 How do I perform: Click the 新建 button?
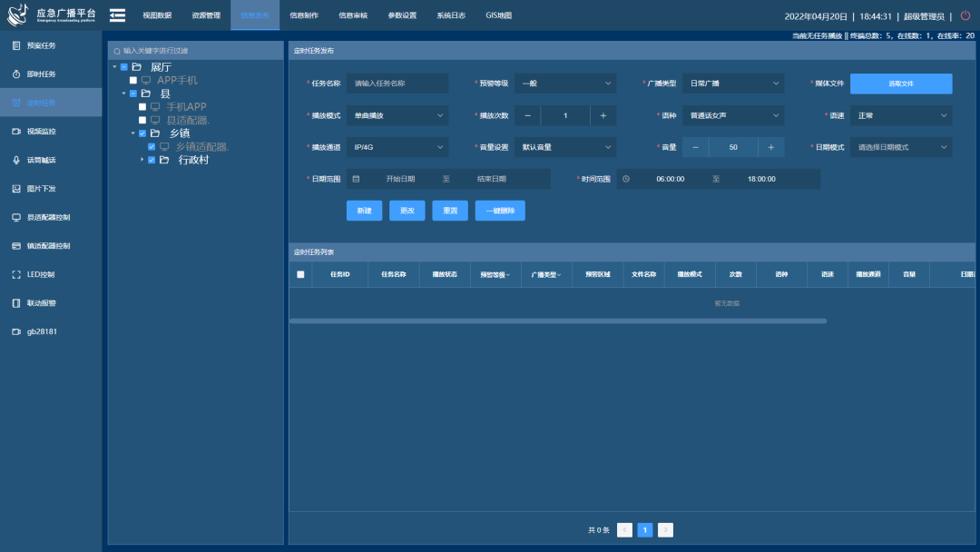(x=364, y=211)
